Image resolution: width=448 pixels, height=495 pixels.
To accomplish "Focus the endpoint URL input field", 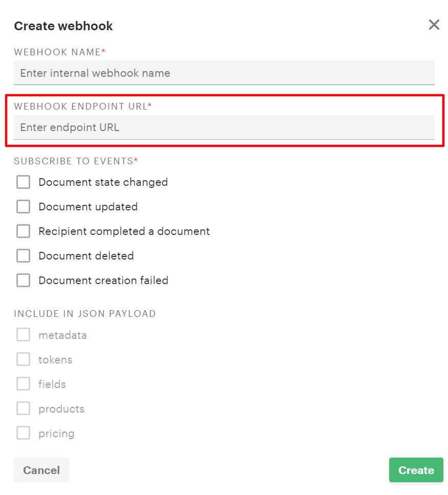I will 224,127.
